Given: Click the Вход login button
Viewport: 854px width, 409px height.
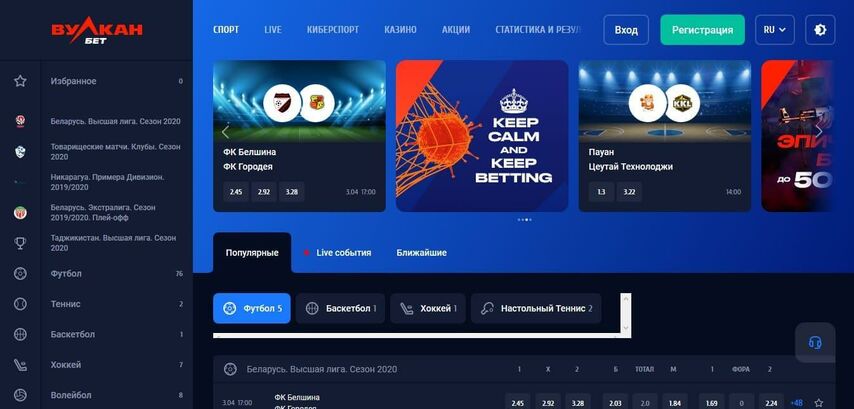Looking at the screenshot, I should pos(626,30).
